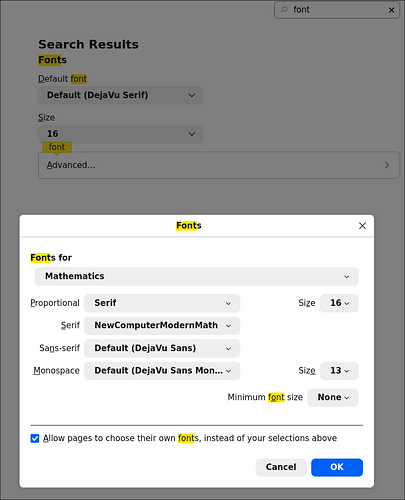Image resolution: width=405 pixels, height=500 pixels.
Task: Click the Fonts section heading under Search Results
Action: click(52, 60)
